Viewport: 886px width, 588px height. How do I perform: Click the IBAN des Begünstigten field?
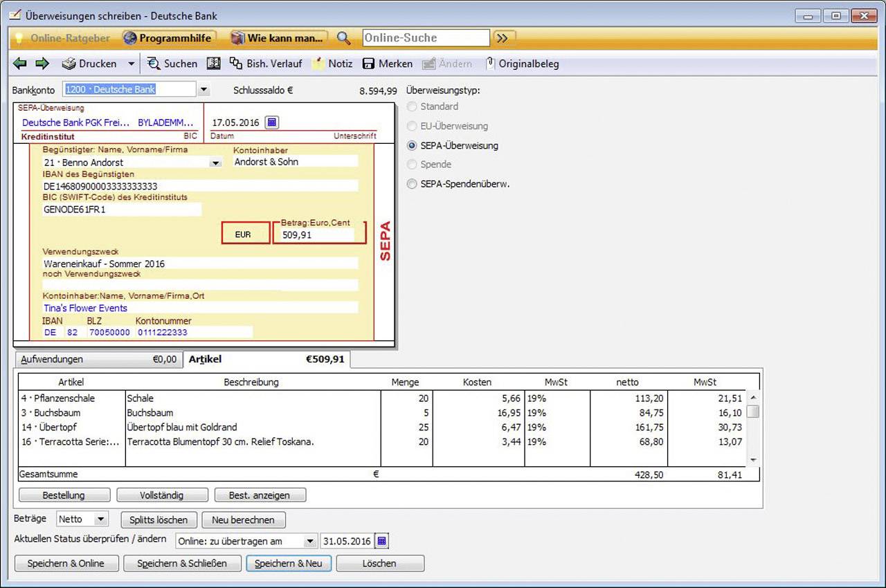pyautogui.click(x=201, y=186)
